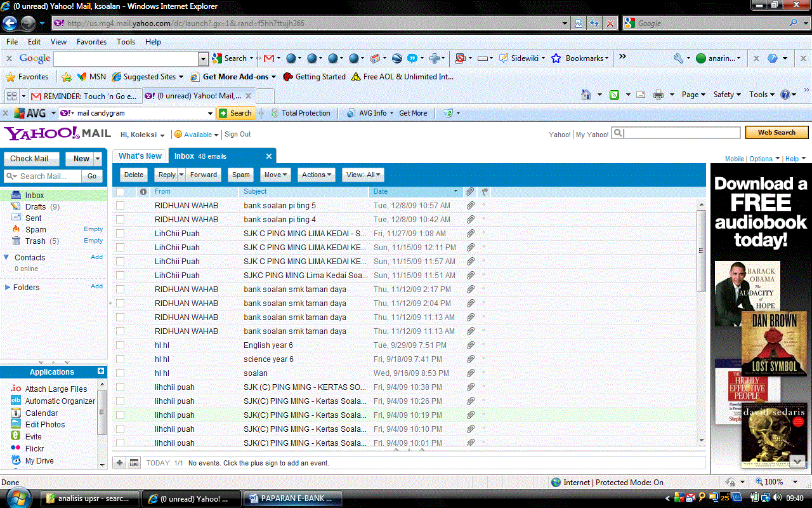This screenshot has width=812, height=508.
Task: Check the box for 'English year 6' email
Action: pos(120,345)
